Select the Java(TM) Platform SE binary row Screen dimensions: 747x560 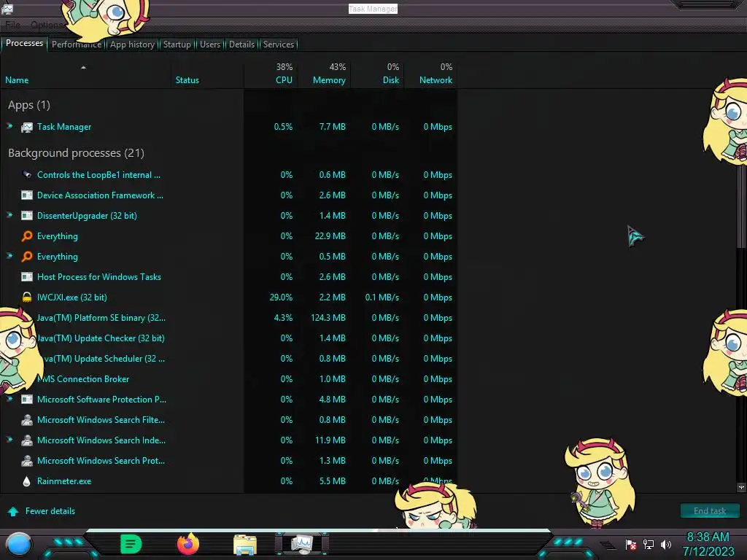228,318
